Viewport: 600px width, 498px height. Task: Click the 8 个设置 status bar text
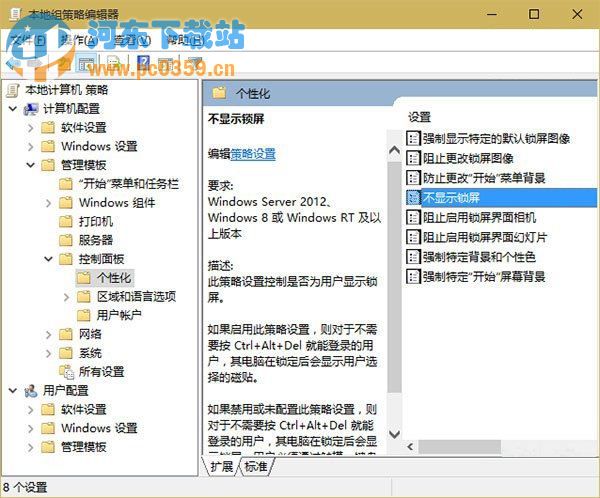[25, 488]
